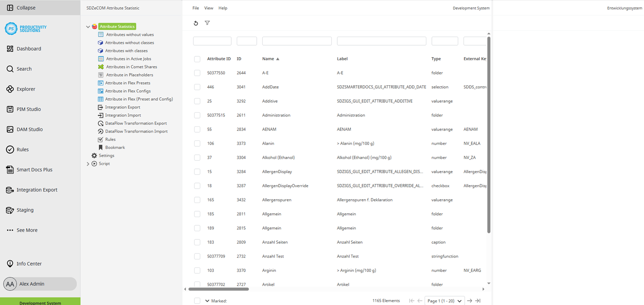The image size is (644, 305).
Task: Select the checkbox in the table header row
Action: coord(197,59)
